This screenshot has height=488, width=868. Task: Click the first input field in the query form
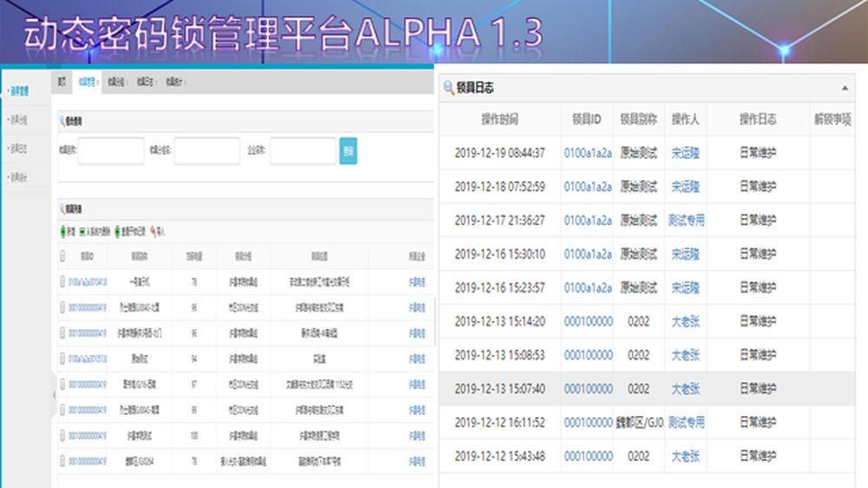click(x=111, y=151)
